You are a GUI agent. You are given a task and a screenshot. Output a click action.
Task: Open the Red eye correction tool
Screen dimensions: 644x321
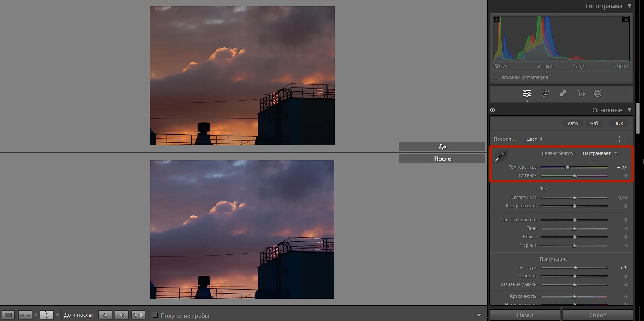(x=581, y=93)
